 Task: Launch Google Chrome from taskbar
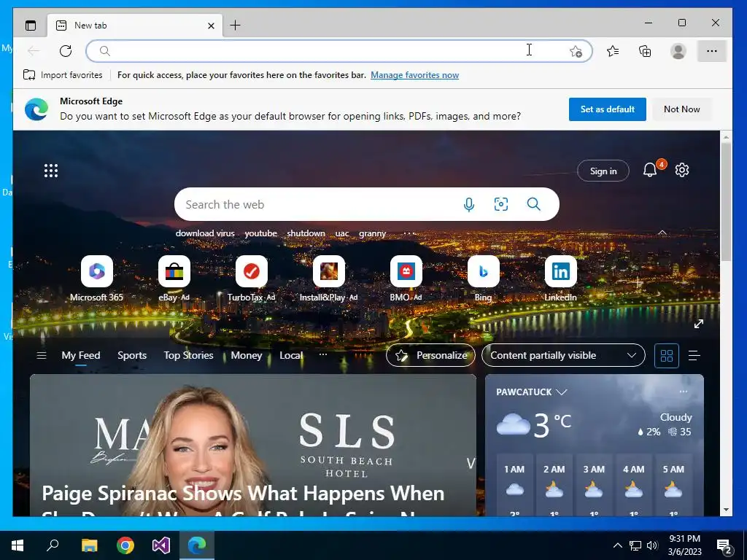(125, 545)
